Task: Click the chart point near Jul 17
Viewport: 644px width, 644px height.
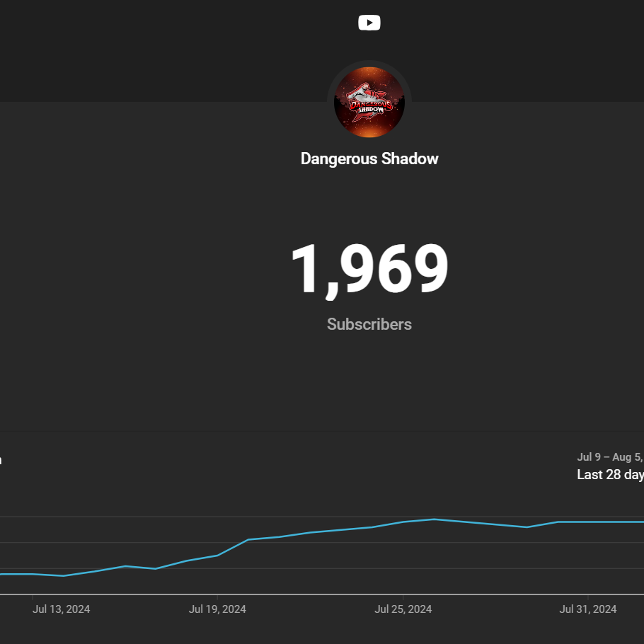Action: 156,569
